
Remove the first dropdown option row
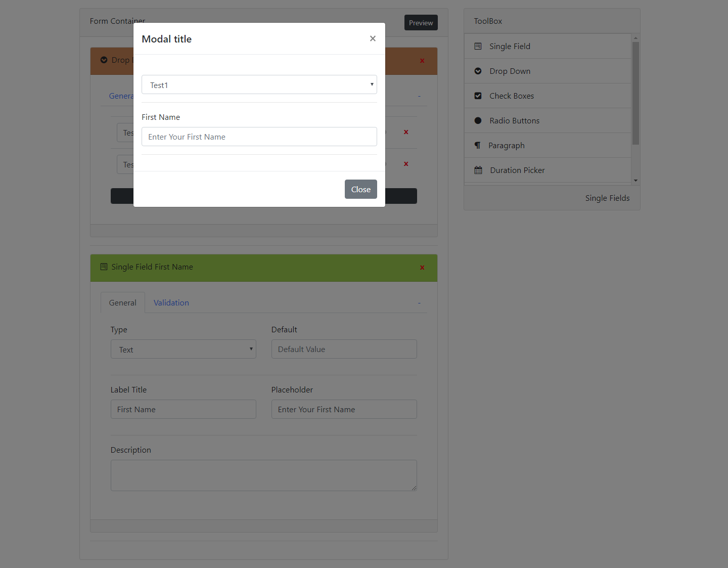tap(406, 132)
